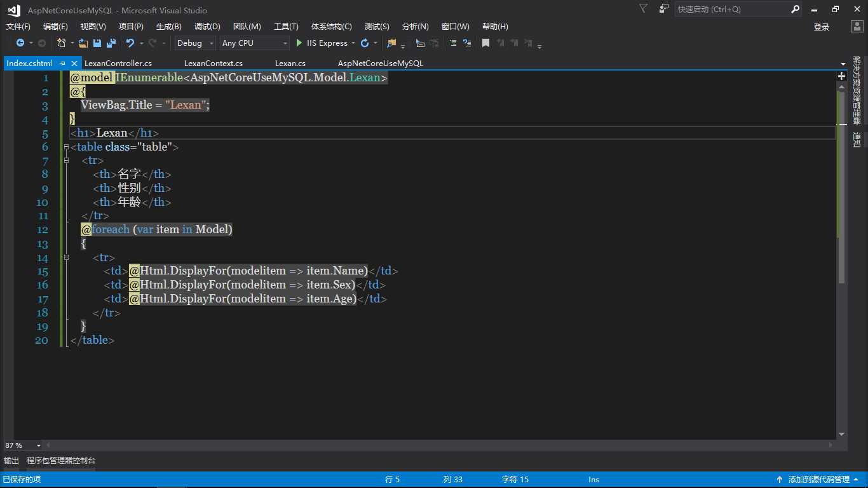Screen dimensions: 868x488
Task: Click the horizontal scrollbar left arrow
Action: pos(48,445)
